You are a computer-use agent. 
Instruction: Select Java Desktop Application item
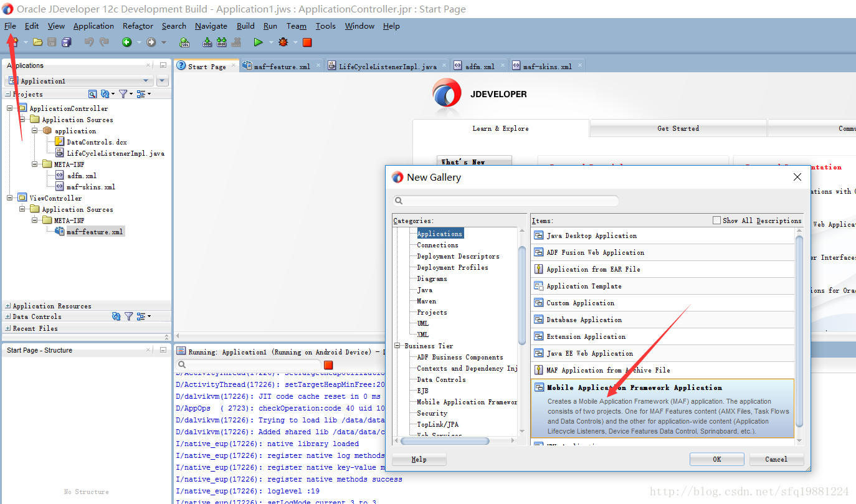tap(663, 235)
